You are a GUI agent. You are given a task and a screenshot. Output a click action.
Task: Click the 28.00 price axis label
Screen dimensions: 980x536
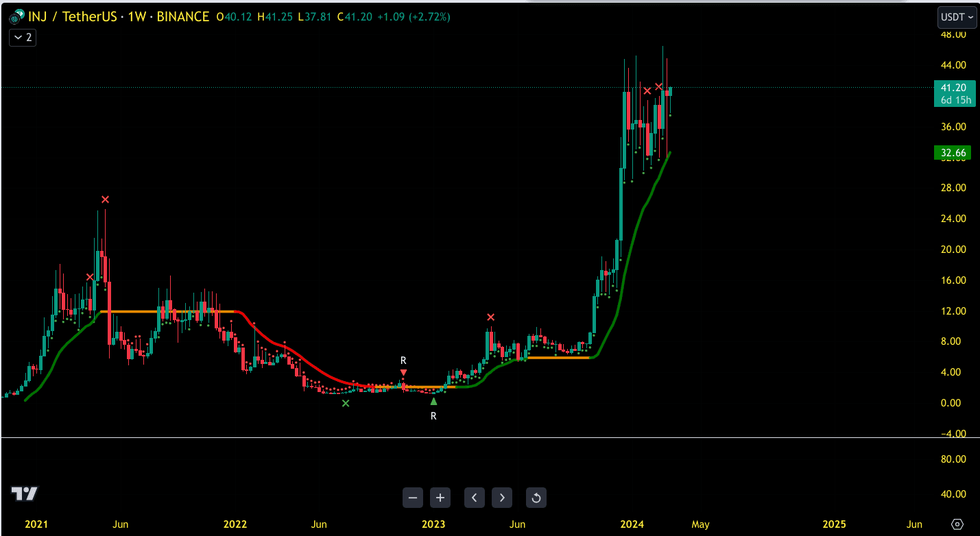click(x=954, y=188)
